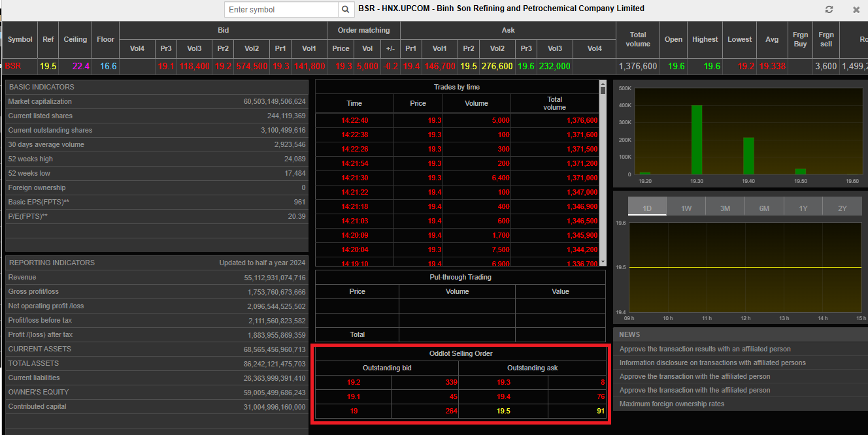The width and height of the screenshot is (868, 435).
Task: Click the ceiling price 22.4
Action: [81, 66]
